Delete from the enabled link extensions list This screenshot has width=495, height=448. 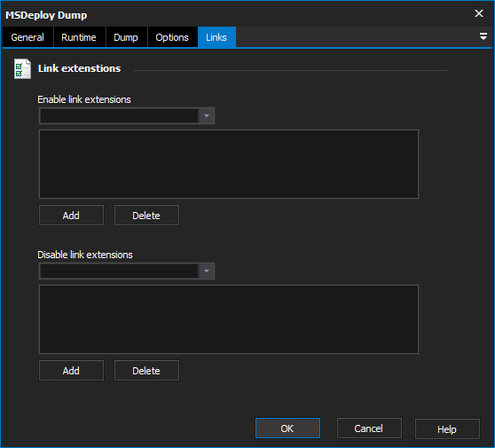[146, 216]
